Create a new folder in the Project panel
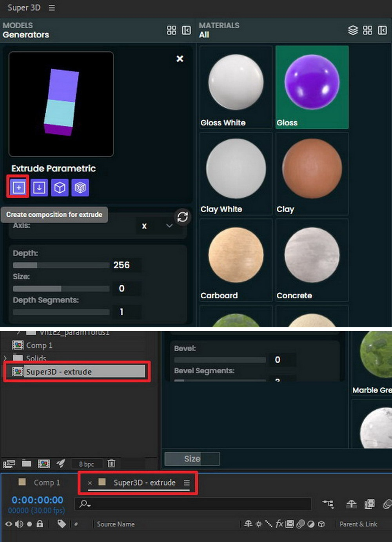The width and height of the screenshot is (392, 542). [27, 464]
